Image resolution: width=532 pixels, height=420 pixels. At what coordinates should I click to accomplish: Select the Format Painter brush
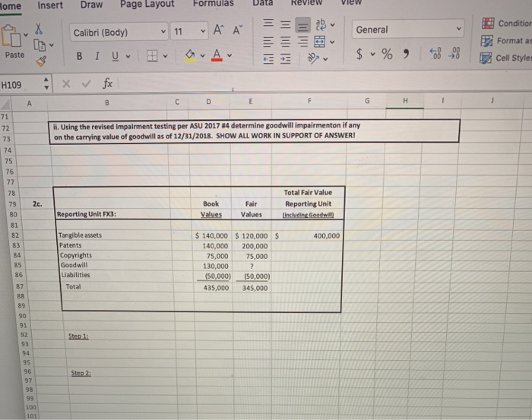[41, 61]
